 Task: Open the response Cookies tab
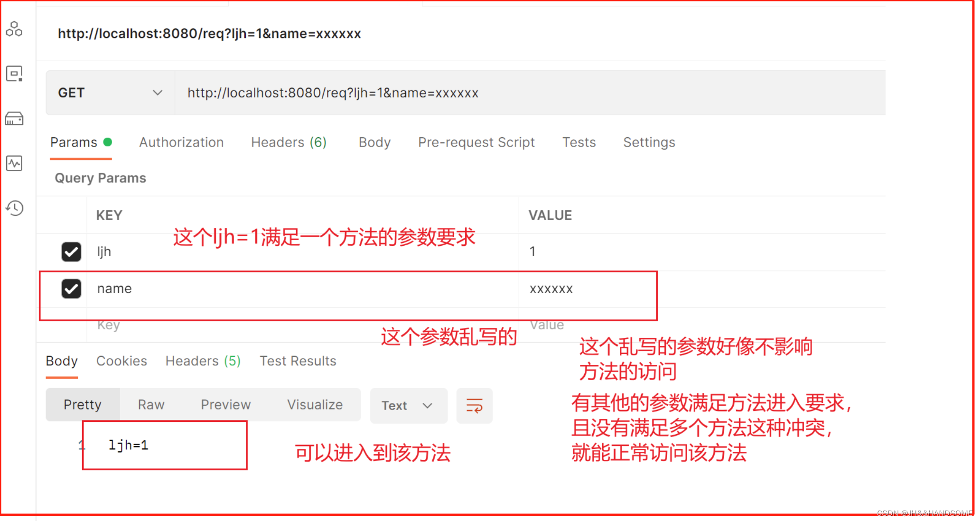[121, 361]
